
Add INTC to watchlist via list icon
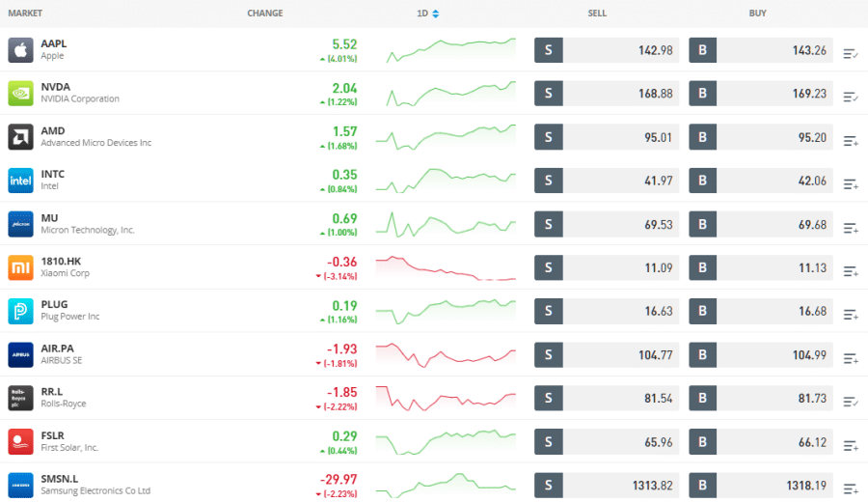click(x=851, y=184)
